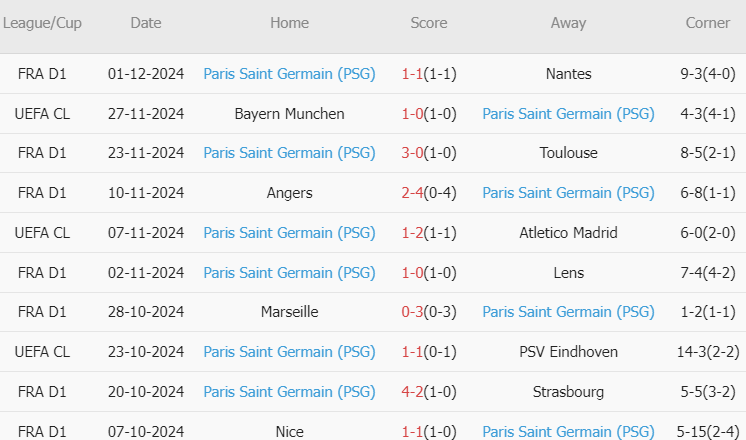Click the Score column header

[429, 23]
